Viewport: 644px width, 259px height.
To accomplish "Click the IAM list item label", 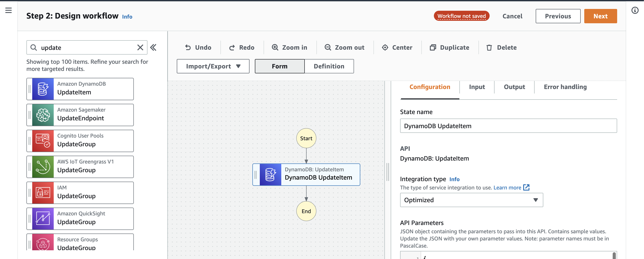I will coord(62,187).
